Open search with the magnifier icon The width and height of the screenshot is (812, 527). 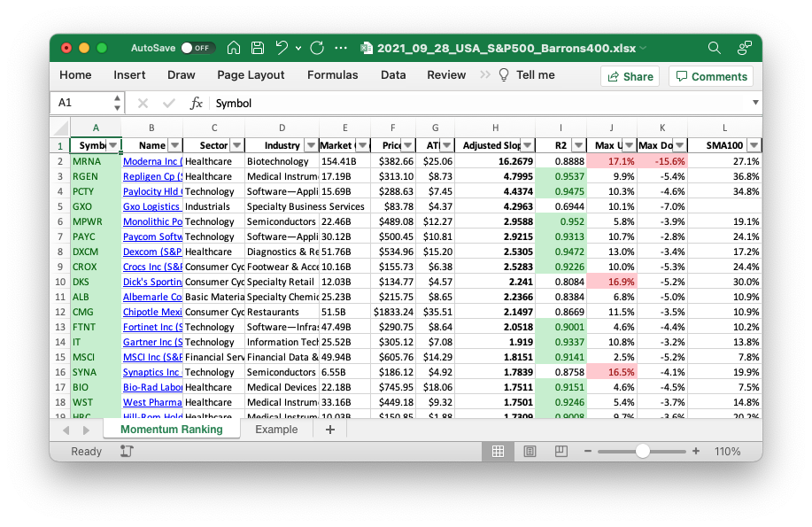pos(715,48)
